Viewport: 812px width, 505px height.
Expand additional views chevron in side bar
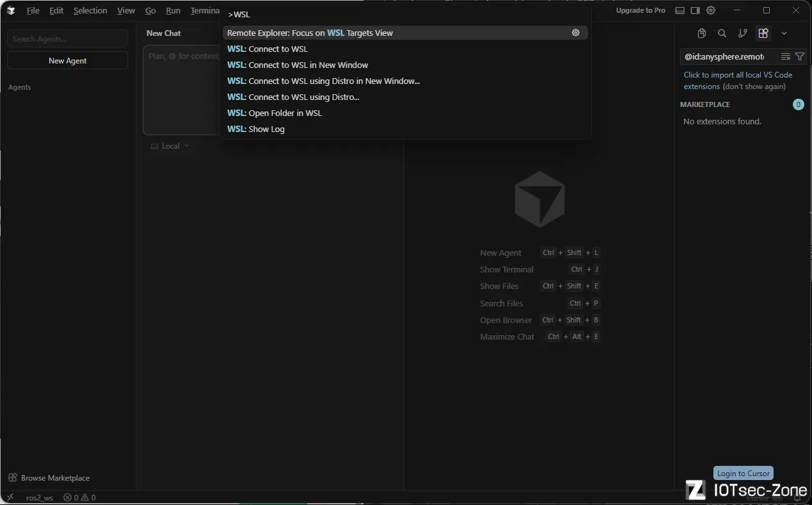point(784,33)
